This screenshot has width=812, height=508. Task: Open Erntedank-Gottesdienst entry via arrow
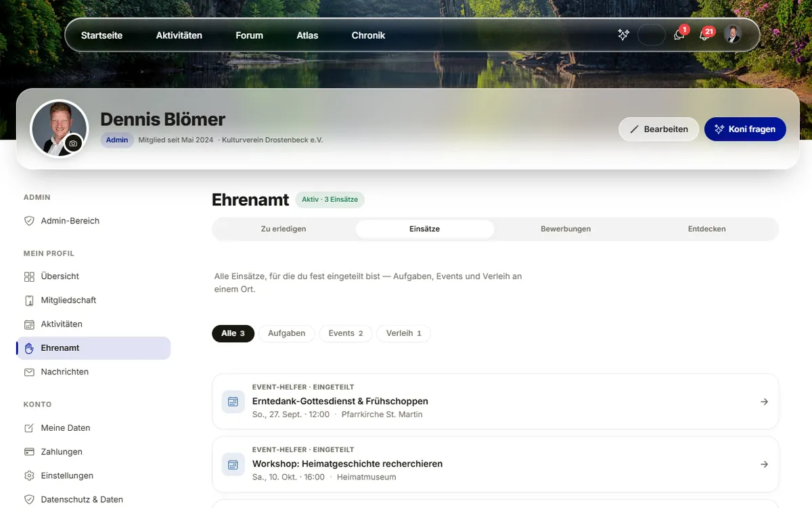point(764,402)
